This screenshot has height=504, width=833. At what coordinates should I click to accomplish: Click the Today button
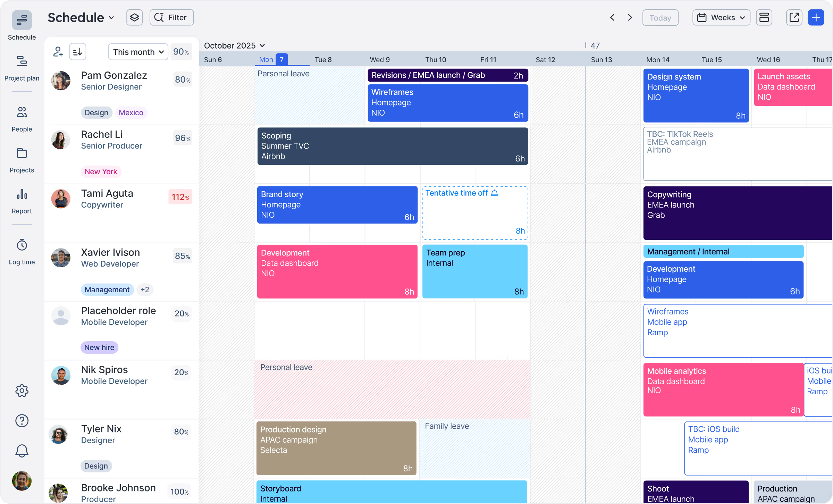[x=660, y=18]
